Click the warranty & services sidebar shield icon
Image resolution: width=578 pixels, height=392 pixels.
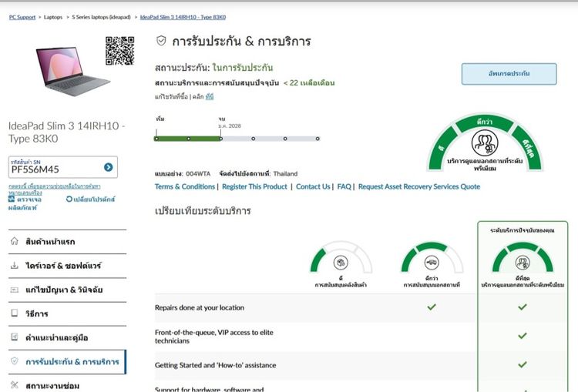tap(15, 361)
